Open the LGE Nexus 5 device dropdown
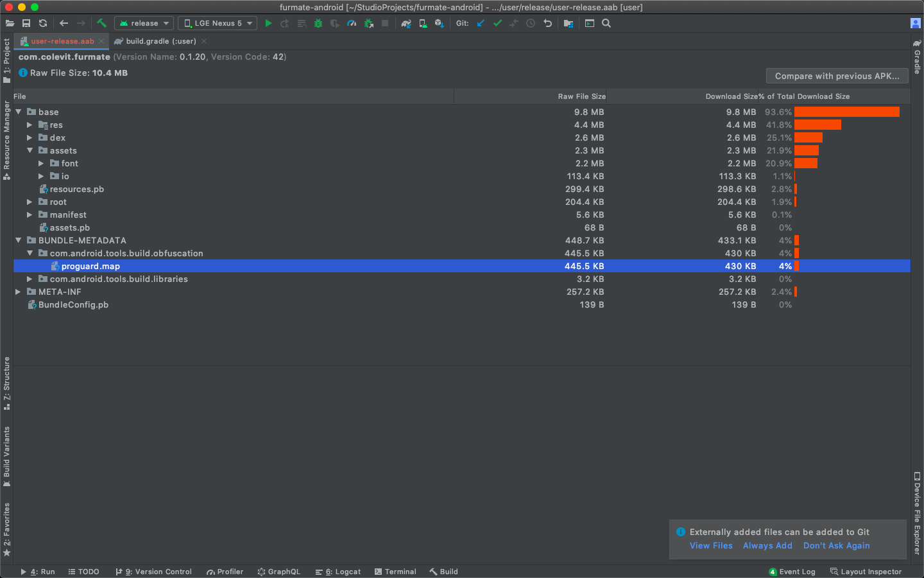The width and height of the screenshot is (924, 578). [217, 23]
